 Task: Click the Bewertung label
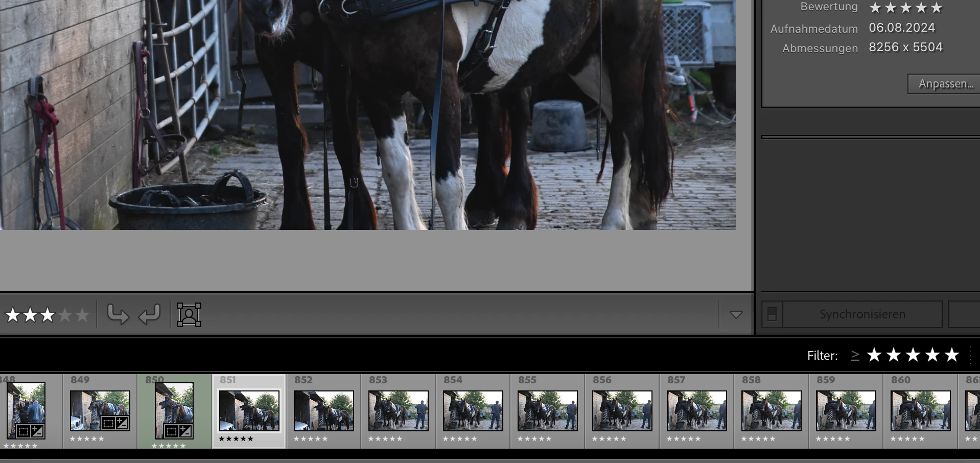tap(829, 7)
